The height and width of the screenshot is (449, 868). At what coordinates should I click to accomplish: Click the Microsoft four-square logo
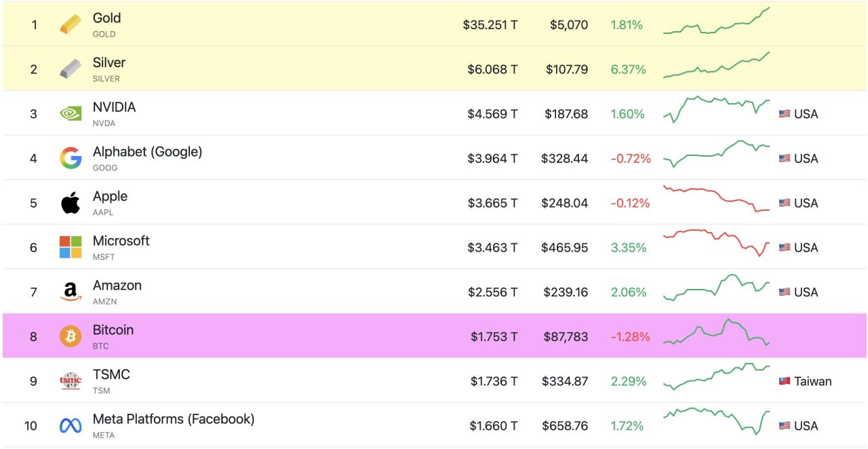coord(71,248)
